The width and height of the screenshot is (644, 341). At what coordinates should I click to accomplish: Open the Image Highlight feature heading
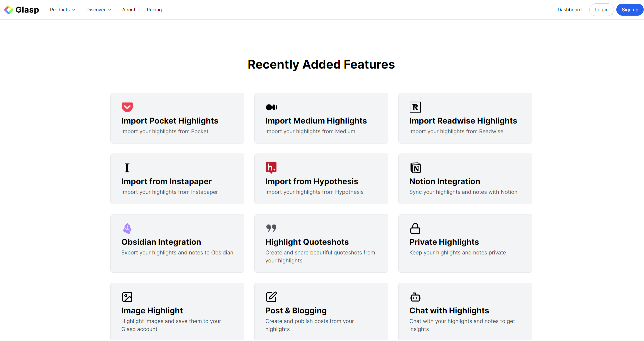pos(152,311)
